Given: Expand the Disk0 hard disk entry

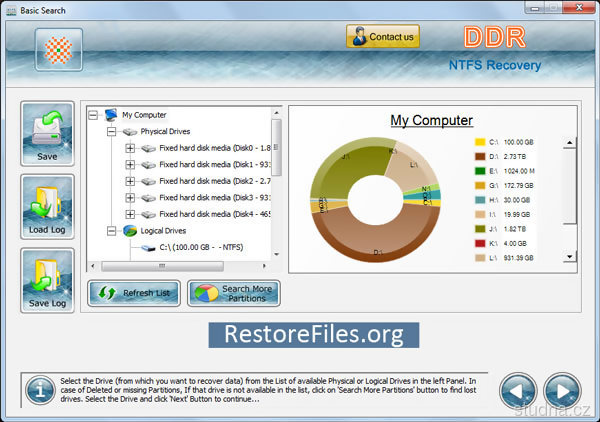Looking at the screenshot, I should tap(130, 148).
